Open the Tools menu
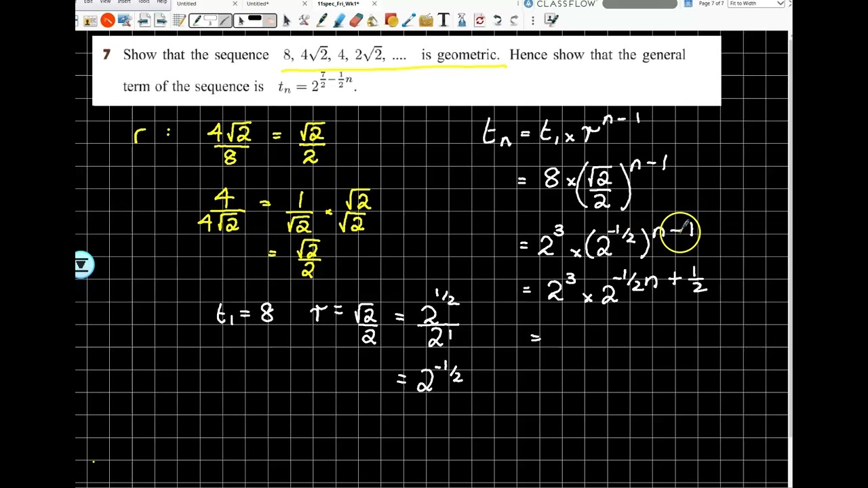Image resolution: width=868 pixels, height=488 pixels. coord(144,2)
